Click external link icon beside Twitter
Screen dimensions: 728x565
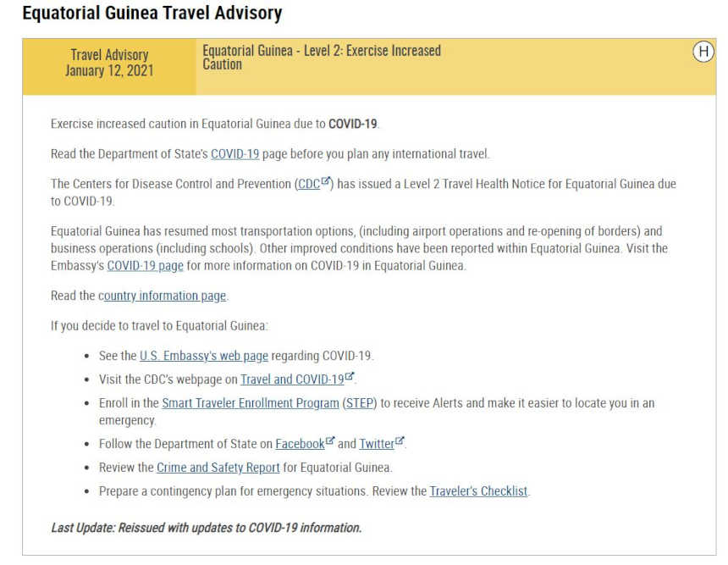tap(400, 440)
